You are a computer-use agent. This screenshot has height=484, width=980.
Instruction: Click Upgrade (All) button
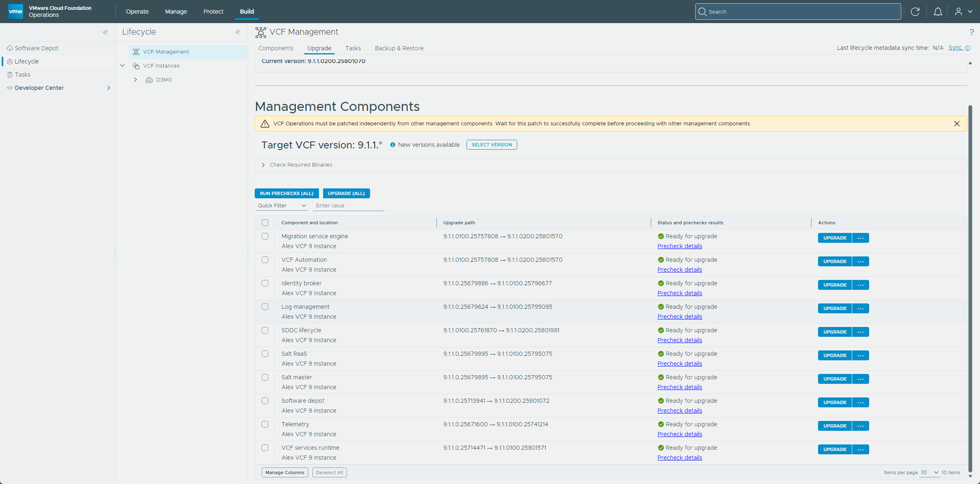346,193
